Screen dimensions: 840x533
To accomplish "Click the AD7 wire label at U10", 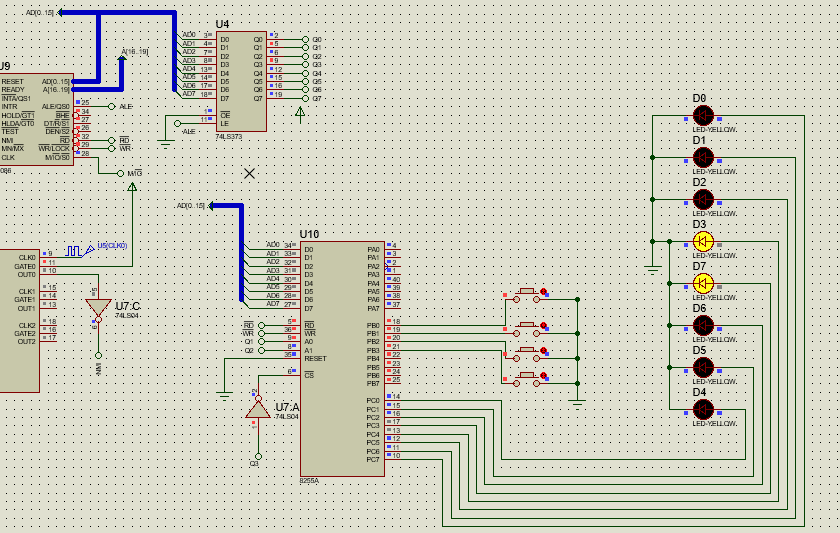I will (273, 304).
